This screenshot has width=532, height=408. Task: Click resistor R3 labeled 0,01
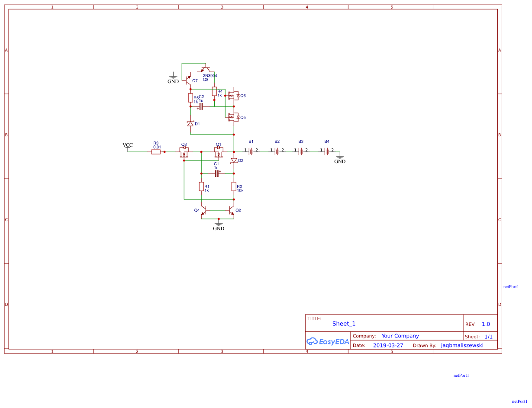point(156,151)
